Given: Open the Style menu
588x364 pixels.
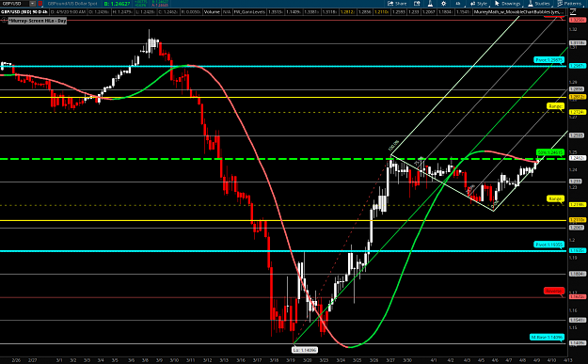Looking at the screenshot, I should (479, 4).
